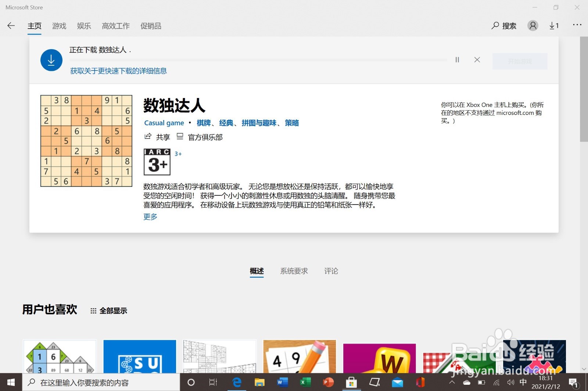Open Cortana circle icon on taskbar
The height and width of the screenshot is (391, 588).
tap(191, 383)
